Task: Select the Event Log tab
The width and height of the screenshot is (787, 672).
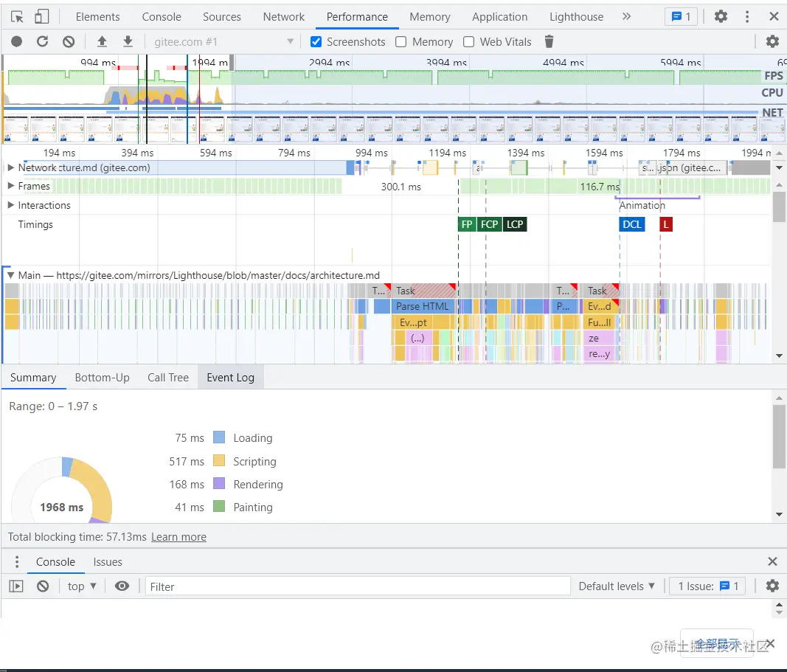Action: [230, 378]
